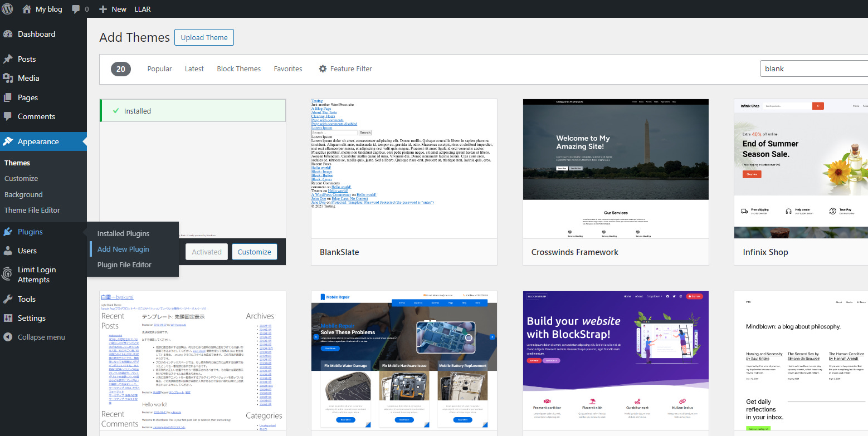The height and width of the screenshot is (436, 868).
Task: Open the BlockStrap theme thumbnail
Action: coord(616,361)
